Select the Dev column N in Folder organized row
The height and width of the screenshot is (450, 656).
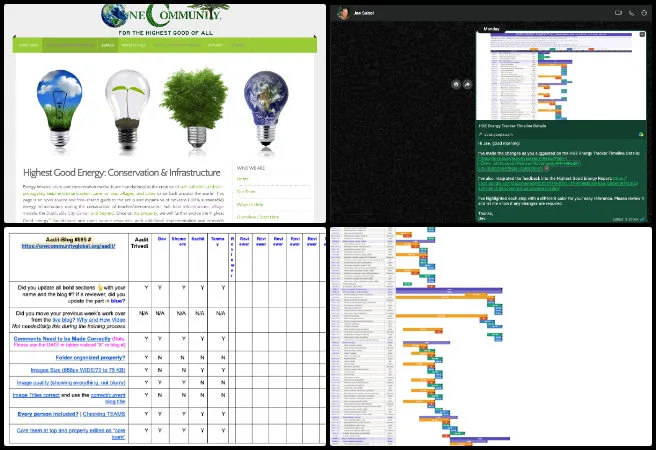click(x=159, y=358)
